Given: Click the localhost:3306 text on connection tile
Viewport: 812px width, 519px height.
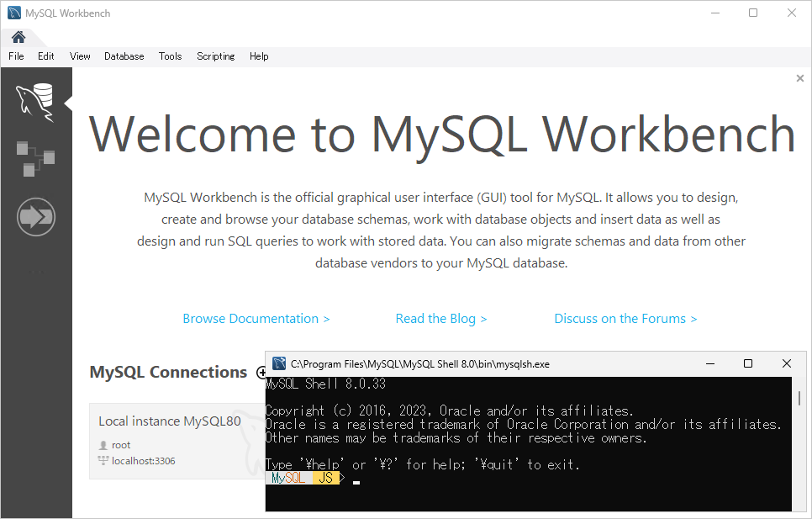Looking at the screenshot, I should point(144,460).
